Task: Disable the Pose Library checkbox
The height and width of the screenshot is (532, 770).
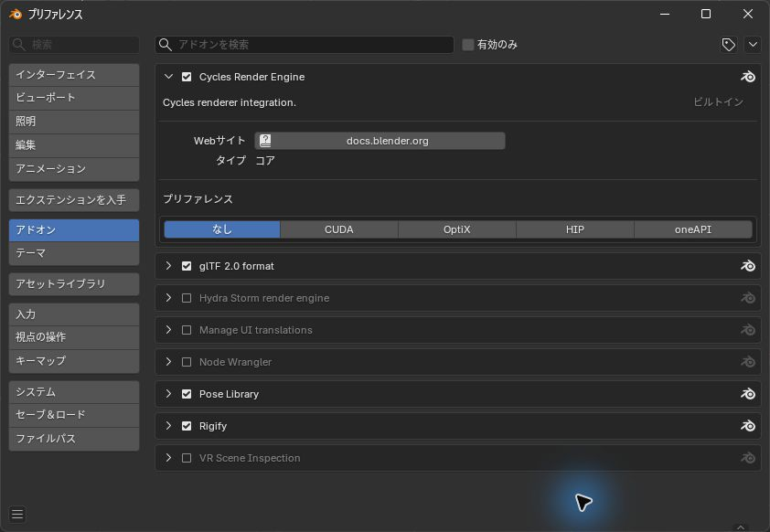Action: 187,394
